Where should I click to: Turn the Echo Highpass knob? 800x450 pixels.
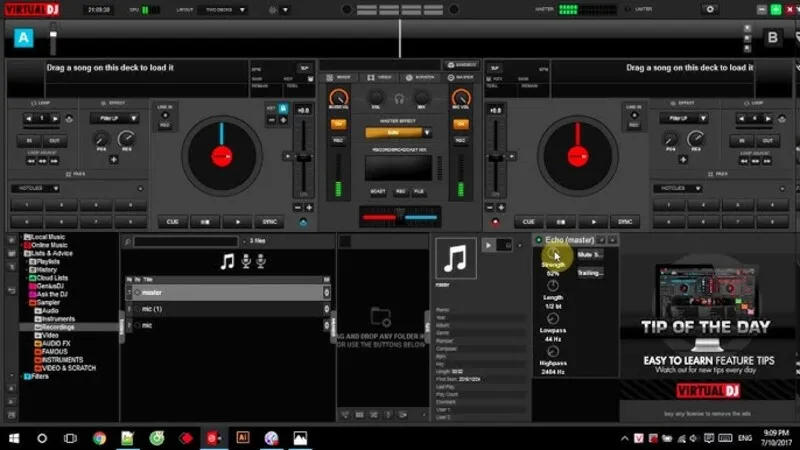pos(553,352)
